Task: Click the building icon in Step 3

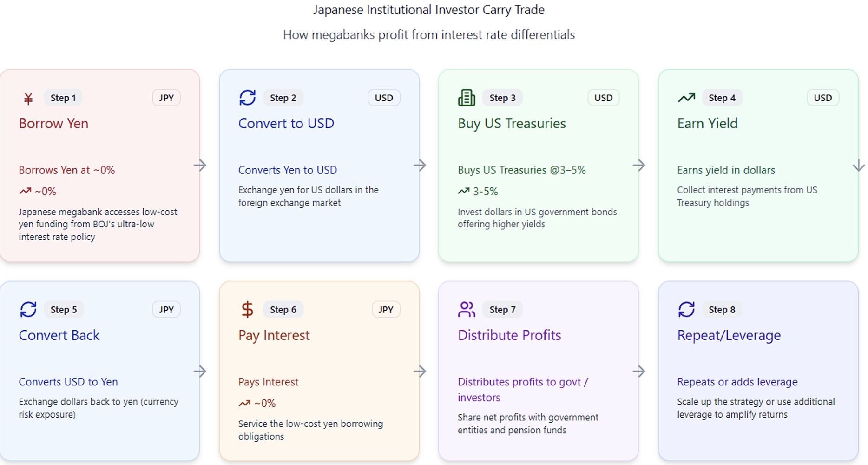Action: pyautogui.click(x=467, y=98)
